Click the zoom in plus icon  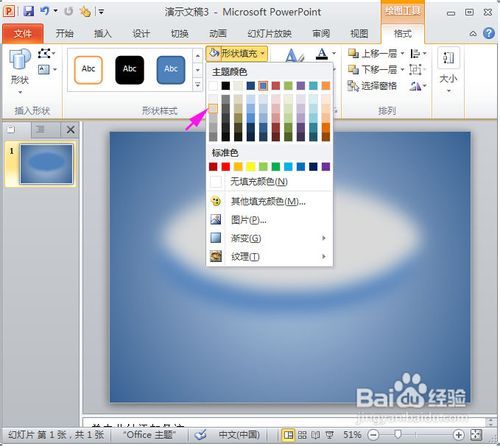[x=458, y=435]
